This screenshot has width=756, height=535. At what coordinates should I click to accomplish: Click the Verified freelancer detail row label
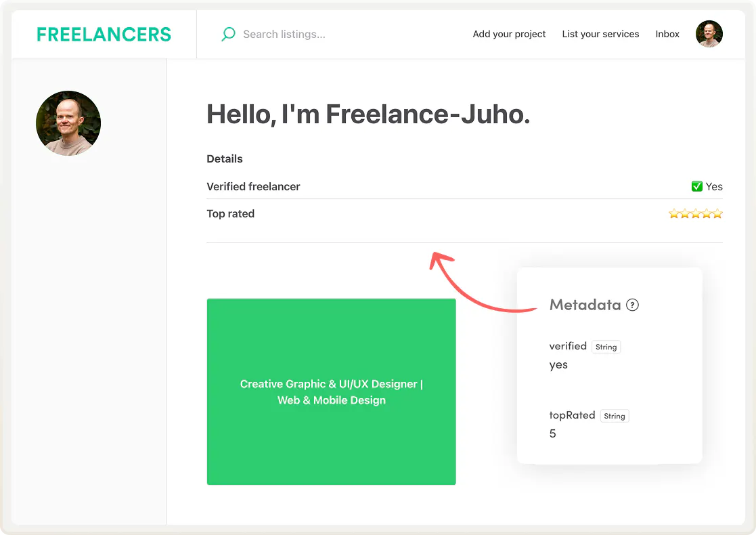pyautogui.click(x=253, y=186)
